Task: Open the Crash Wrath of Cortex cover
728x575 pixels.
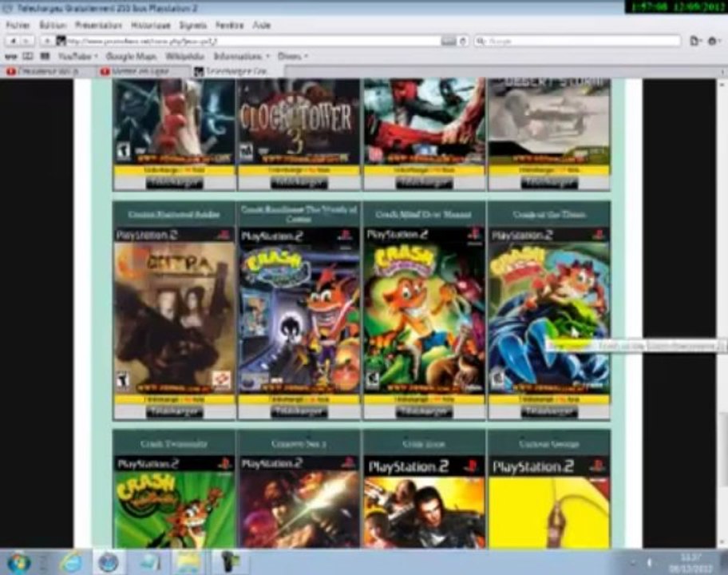Action: tap(299, 310)
